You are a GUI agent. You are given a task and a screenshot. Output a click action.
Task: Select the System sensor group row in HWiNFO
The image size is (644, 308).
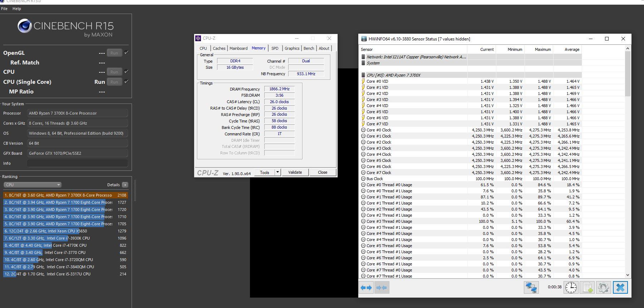[x=470, y=63]
